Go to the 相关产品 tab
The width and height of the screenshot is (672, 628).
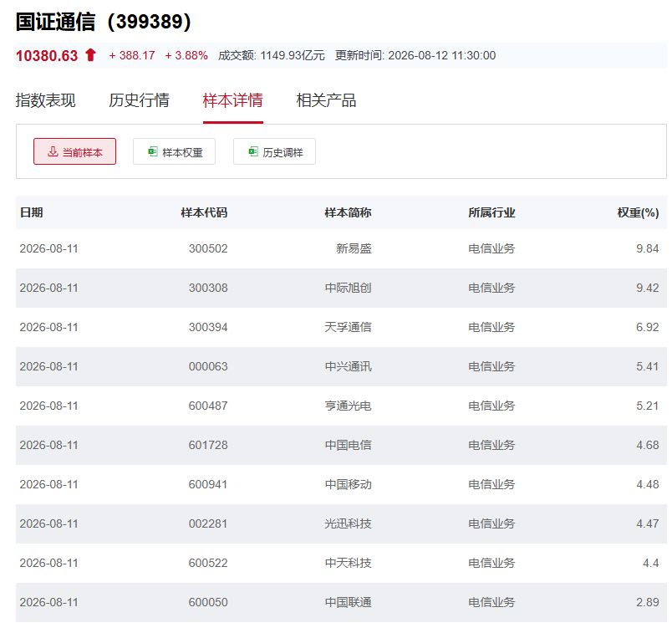326,100
